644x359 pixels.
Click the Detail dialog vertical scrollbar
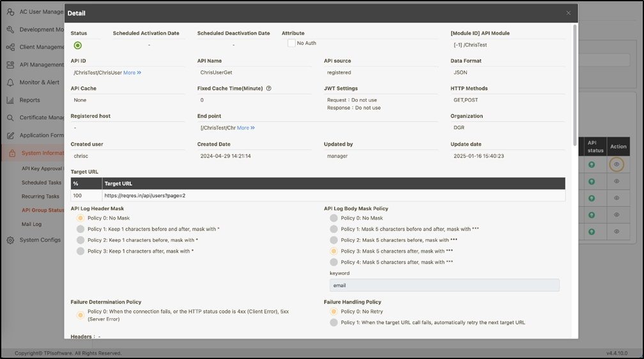point(574,83)
